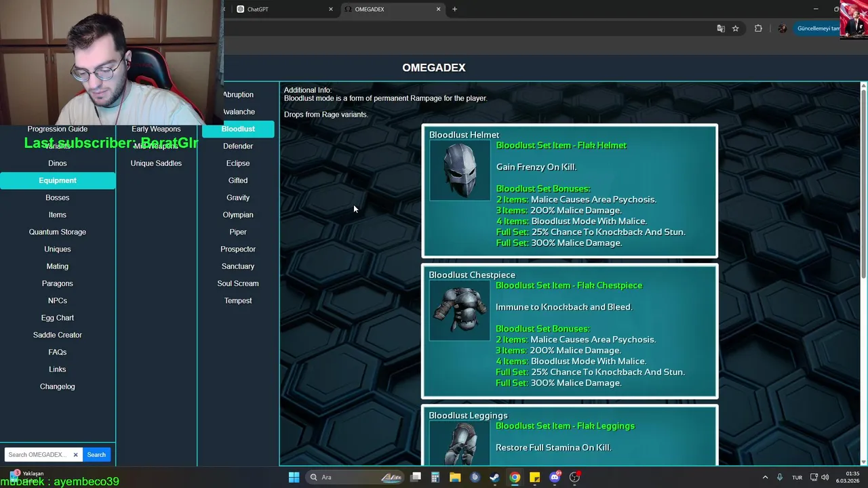Go to the Uniques section
Viewport: 868px width, 488px height.
point(58,249)
